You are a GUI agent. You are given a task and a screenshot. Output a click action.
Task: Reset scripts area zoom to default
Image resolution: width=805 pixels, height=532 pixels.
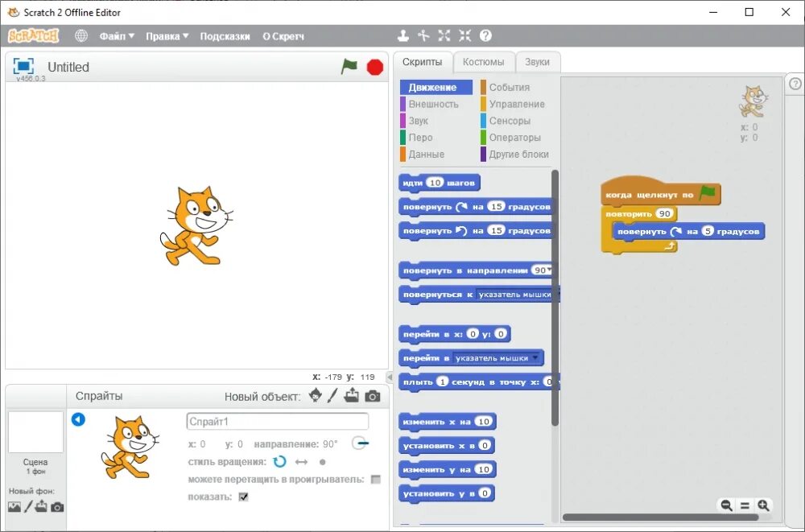click(745, 505)
